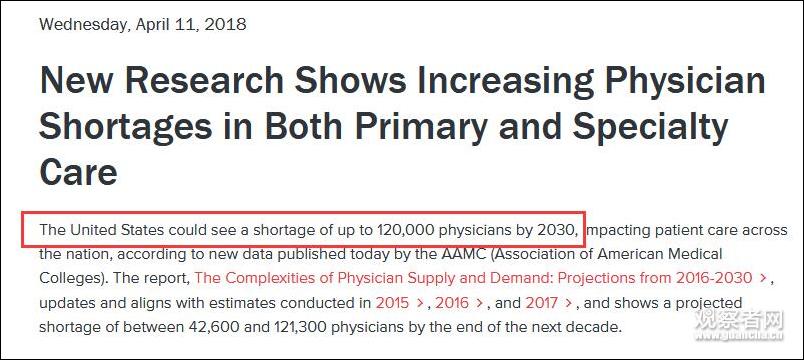The width and height of the screenshot is (804, 360).
Task: Click the New Research Shows headline
Action: pos(402,126)
